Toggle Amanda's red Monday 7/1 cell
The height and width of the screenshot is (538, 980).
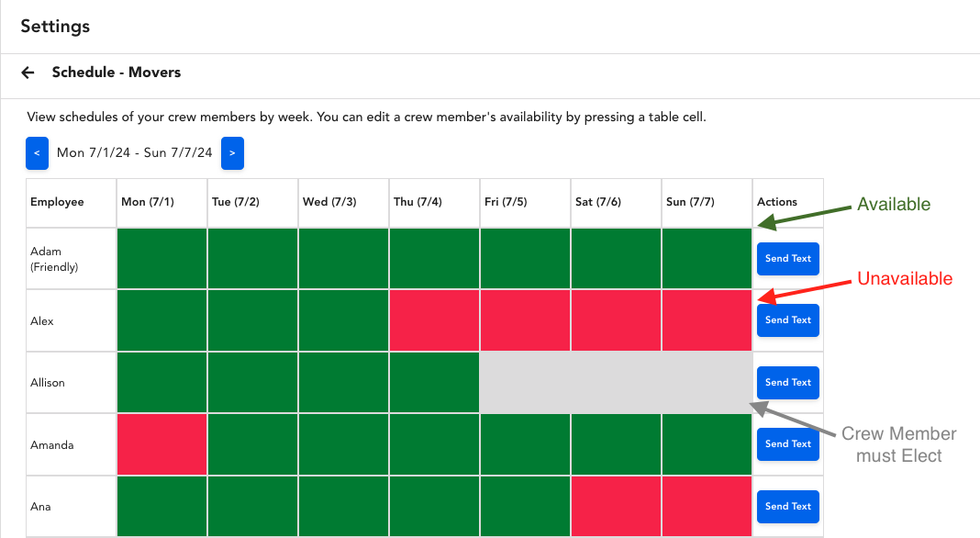pos(162,444)
